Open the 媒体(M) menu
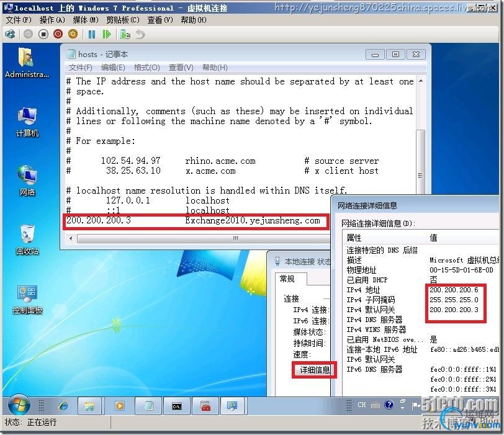Image resolution: width=504 pixels, height=435 pixels. click(x=86, y=20)
